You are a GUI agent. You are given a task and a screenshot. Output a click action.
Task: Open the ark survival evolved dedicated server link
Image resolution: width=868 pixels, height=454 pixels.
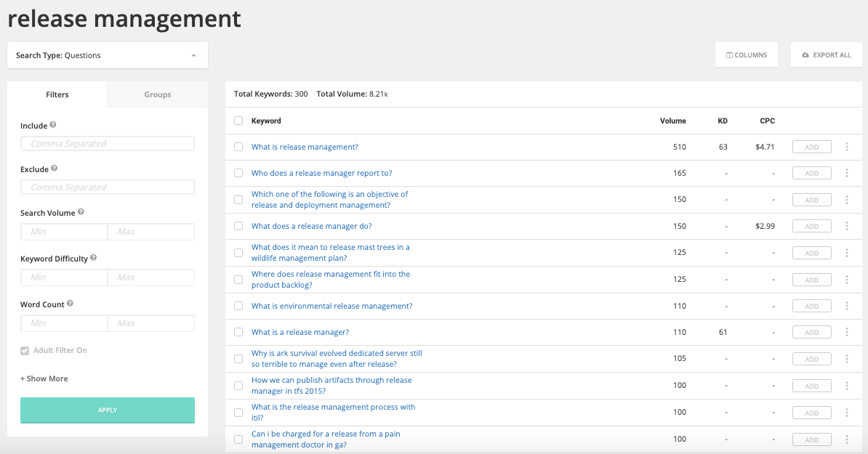tap(337, 359)
